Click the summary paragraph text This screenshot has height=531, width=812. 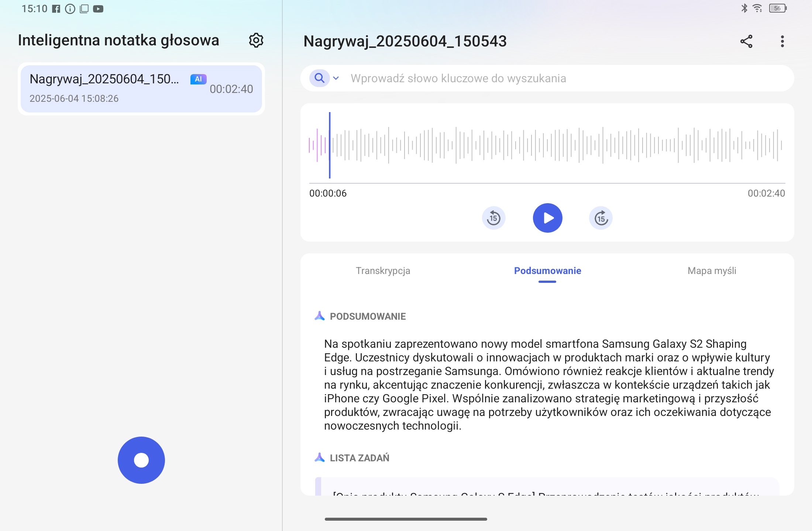click(x=548, y=385)
